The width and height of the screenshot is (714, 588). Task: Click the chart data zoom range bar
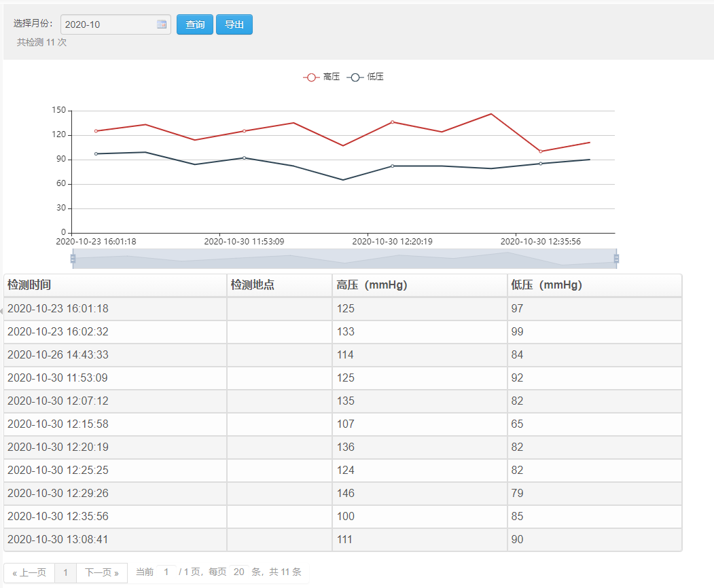coord(344,259)
